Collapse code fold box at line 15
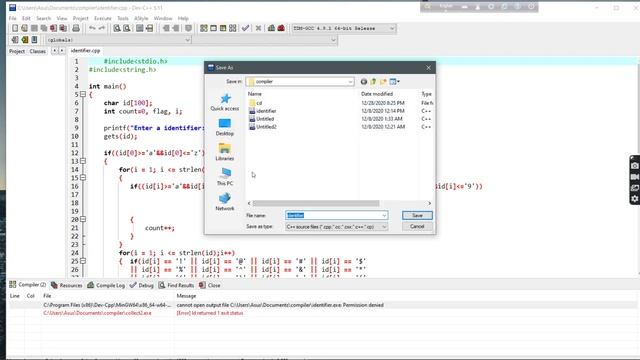Screen dimensions: 640x360 (83, 178)
